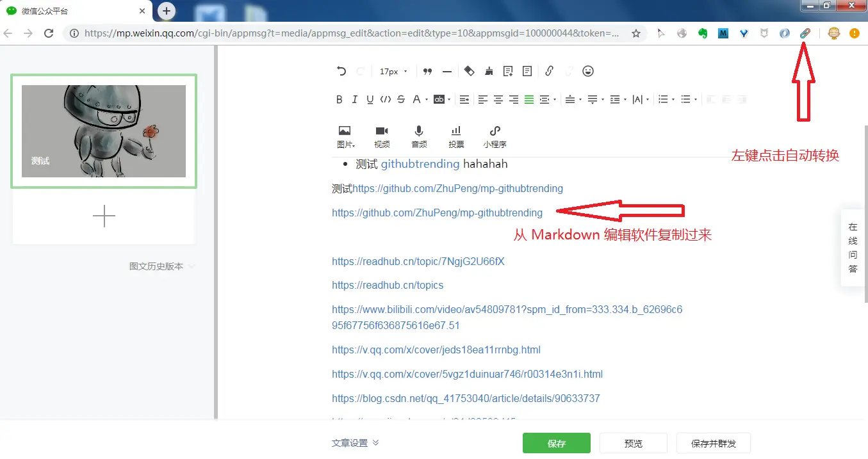Select the 测试 article cover thumbnail

coord(104,131)
